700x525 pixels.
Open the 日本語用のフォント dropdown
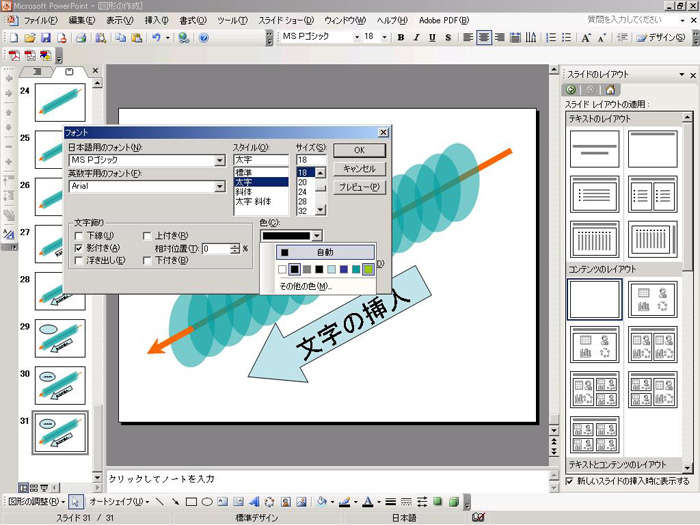tap(220, 160)
